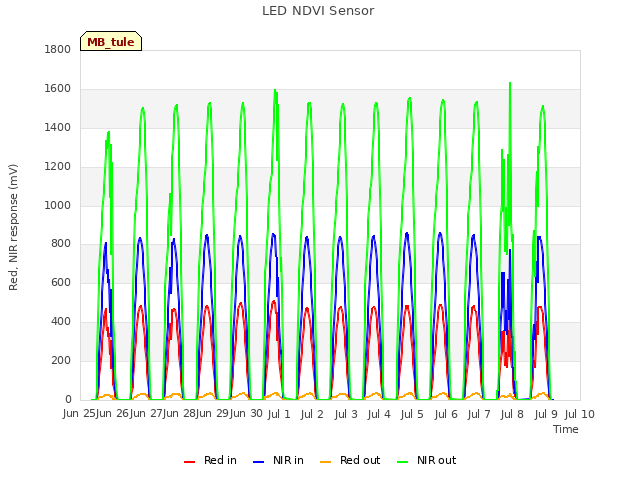Image resolution: width=640 pixels, height=480 pixels.
Task: Click the Time x-axis label
Action: pyautogui.click(x=566, y=429)
